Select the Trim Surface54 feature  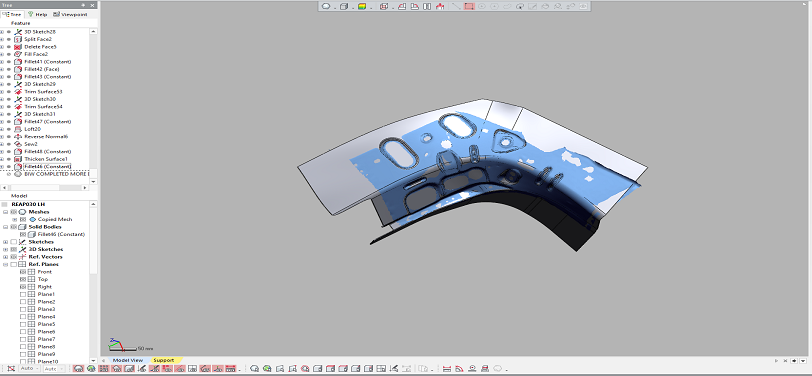point(43,107)
